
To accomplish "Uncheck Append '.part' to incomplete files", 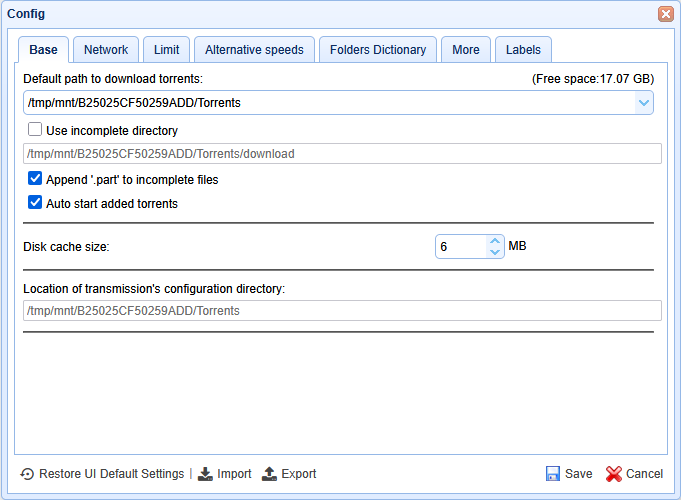I will [x=35, y=180].
